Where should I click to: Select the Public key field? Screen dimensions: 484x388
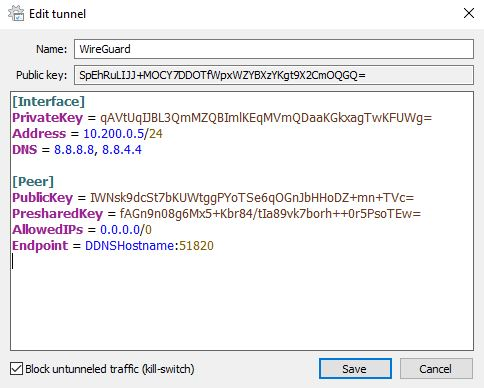pos(274,75)
